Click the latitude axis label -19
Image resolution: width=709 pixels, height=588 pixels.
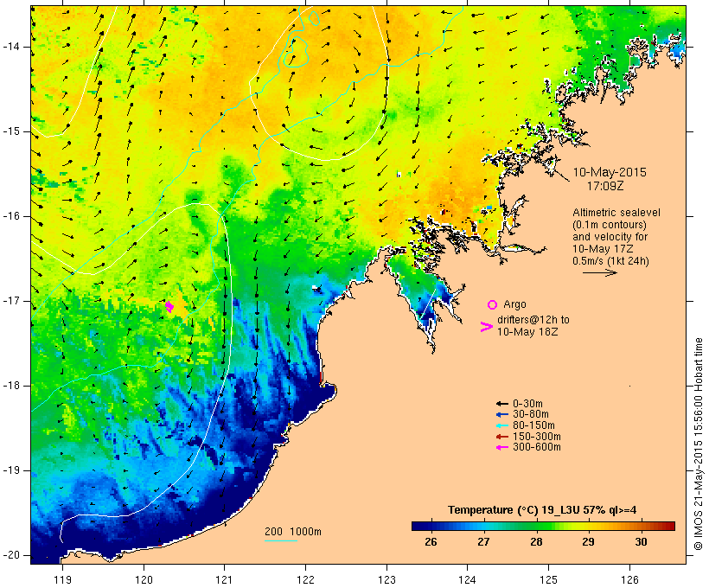coord(11,470)
